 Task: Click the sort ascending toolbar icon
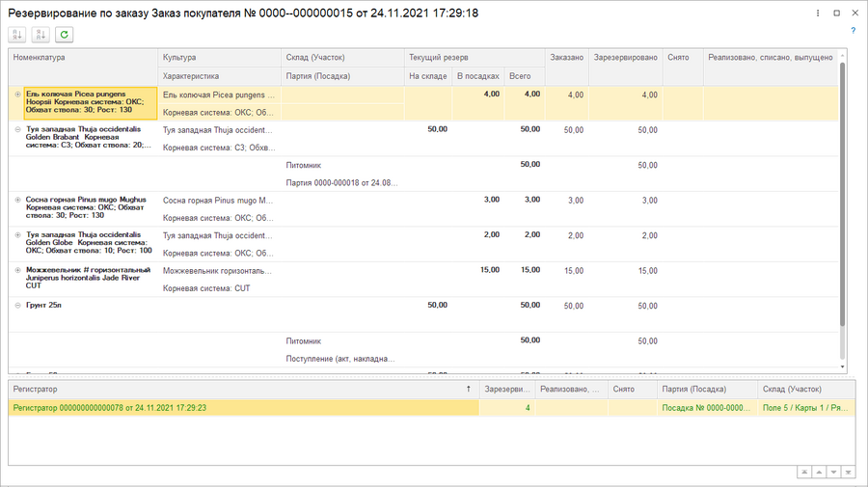click(x=18, y=35)
